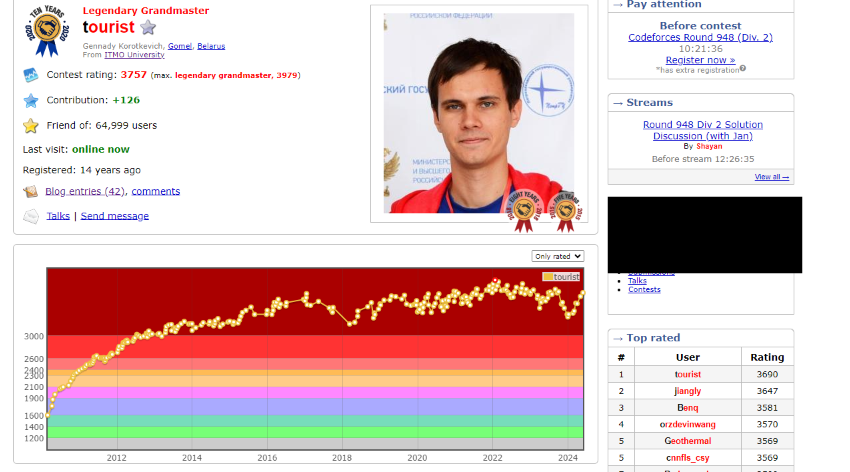Open Codeforces Round 948 (Div. 2) link
This screenshot has width=850, height=472.
coord(700,37)
